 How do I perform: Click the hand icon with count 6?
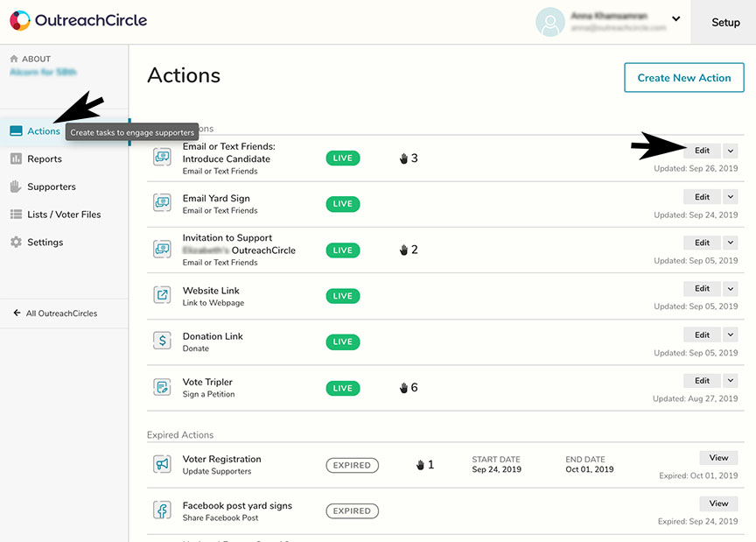(403, 388)
